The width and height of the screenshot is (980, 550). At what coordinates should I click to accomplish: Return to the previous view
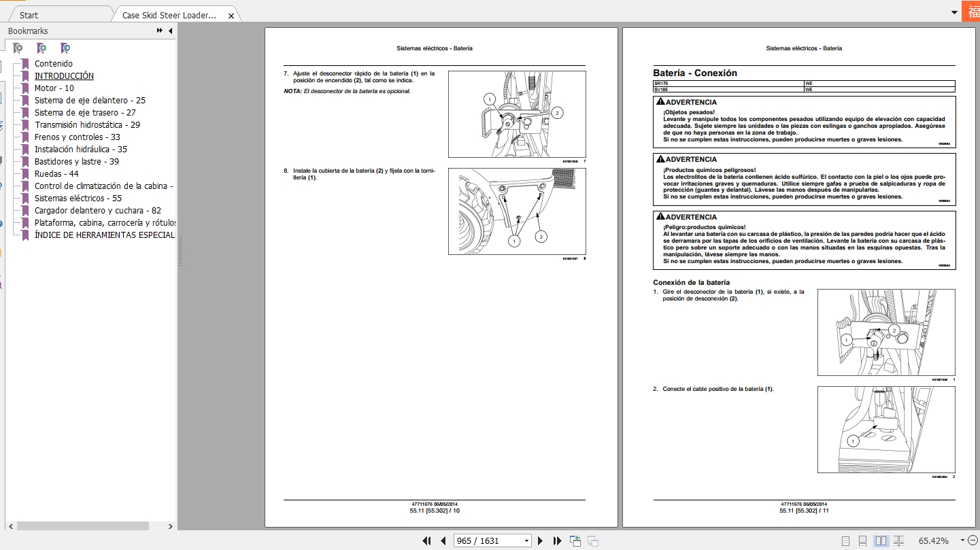coord(575,540)
